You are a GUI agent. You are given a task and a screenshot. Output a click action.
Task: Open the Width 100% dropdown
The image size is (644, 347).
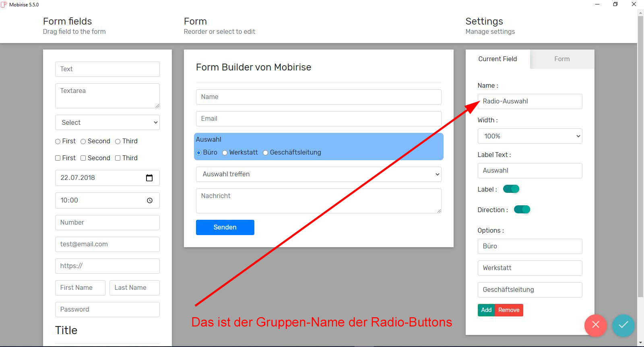click(530, 136)
